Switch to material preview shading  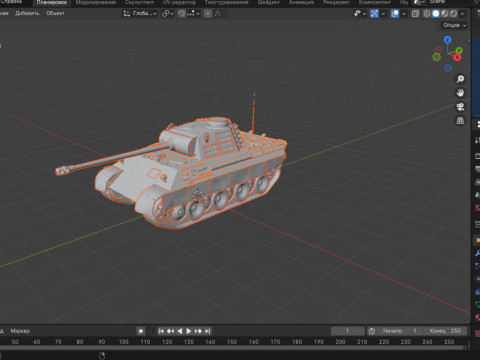[x=445, y=13]
